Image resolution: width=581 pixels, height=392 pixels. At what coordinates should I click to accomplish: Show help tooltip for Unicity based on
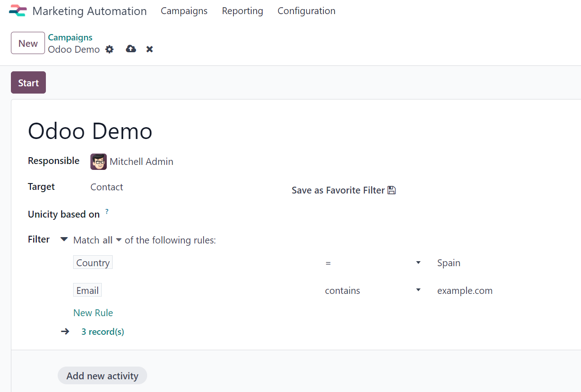(107, 212)
